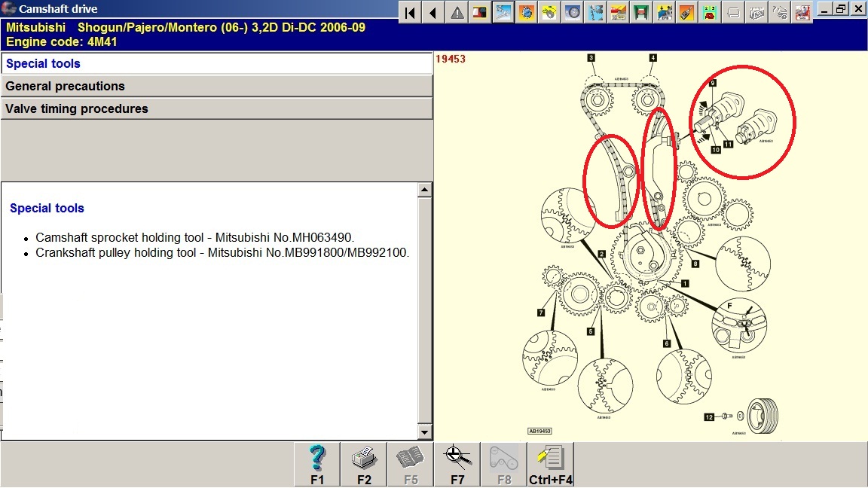Select the Special tools section header
Viewport: 868px width, 488px height.
(216, 64)
